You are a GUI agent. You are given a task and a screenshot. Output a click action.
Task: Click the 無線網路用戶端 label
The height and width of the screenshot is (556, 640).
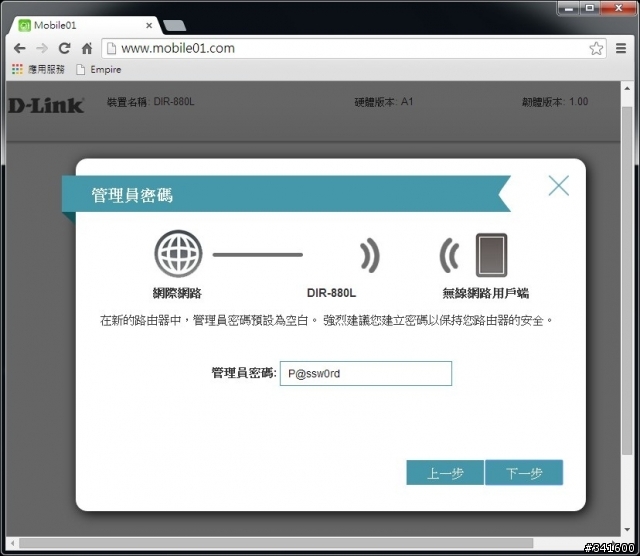[486, 293]
